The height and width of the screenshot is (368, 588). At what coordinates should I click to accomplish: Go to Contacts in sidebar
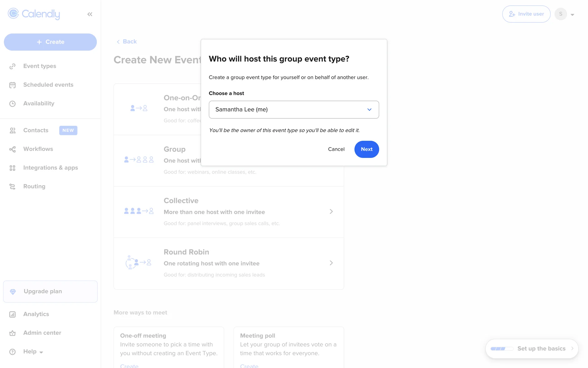(x=36, y=130)
